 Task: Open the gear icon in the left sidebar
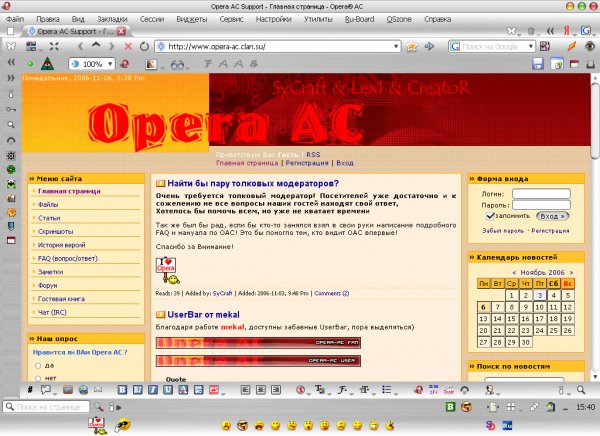point(11,155)
